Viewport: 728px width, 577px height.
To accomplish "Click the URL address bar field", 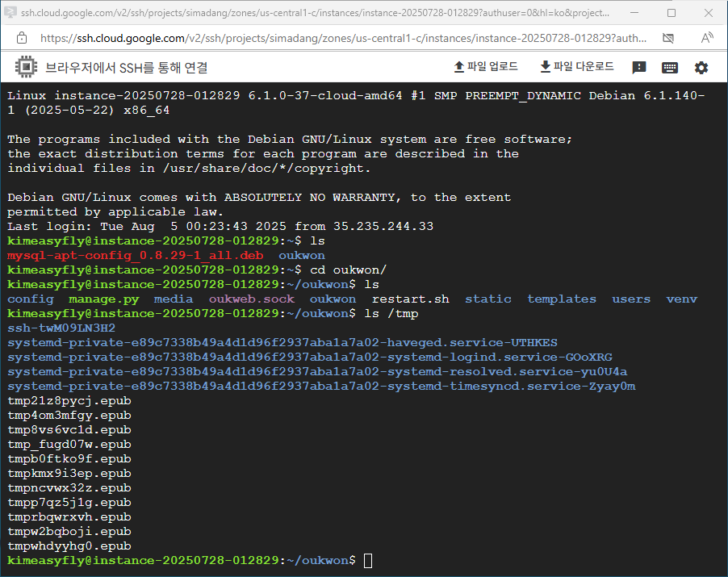I will pyautogui.click(x=343, y=38).
